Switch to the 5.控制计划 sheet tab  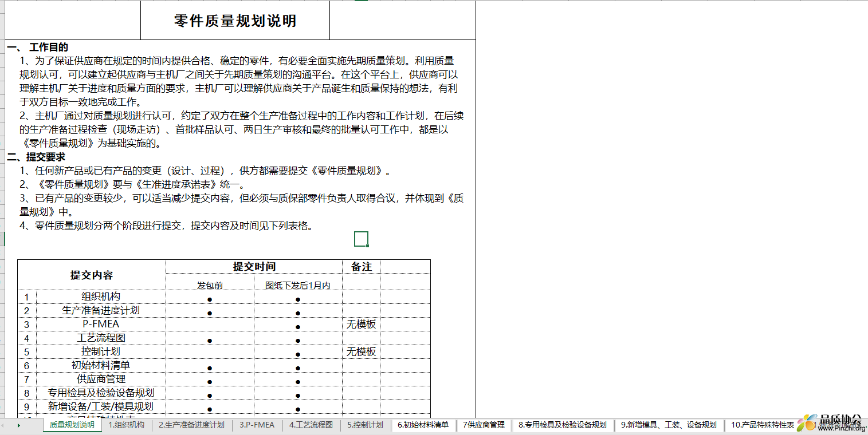(366, 425)
